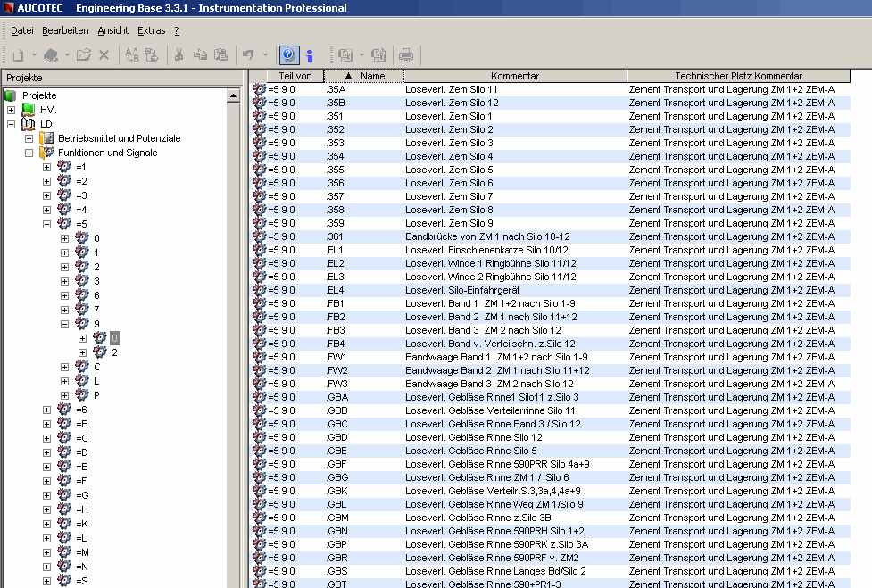Viewport: 872px width, 588px height.
Task: Click the HV. green book icon
Action: pyautogui.click(x=29, y=110)
